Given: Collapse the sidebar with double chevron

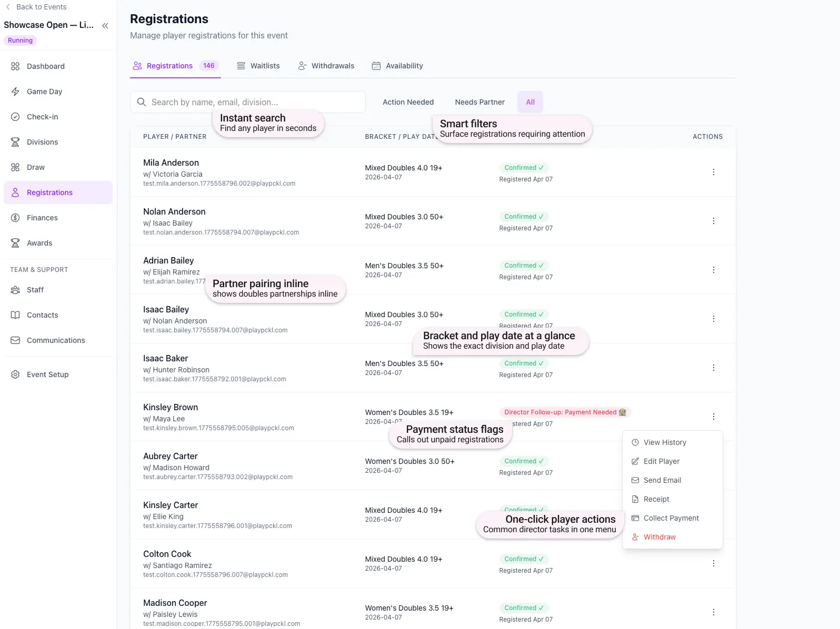Looking at the screenshot, I should 105,26.
